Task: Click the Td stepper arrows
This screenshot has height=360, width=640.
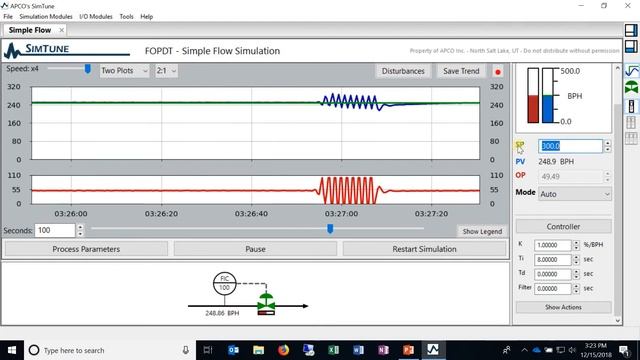Action: [576, 274]
